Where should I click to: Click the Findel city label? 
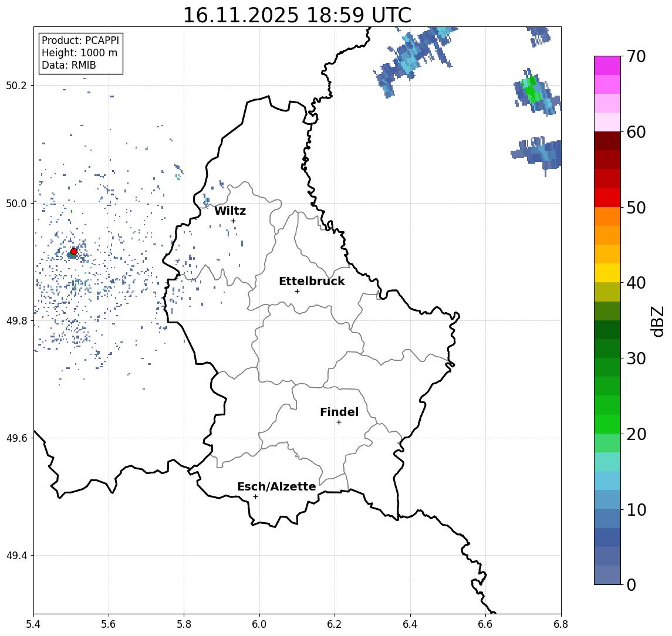click(x=339, y=412)
